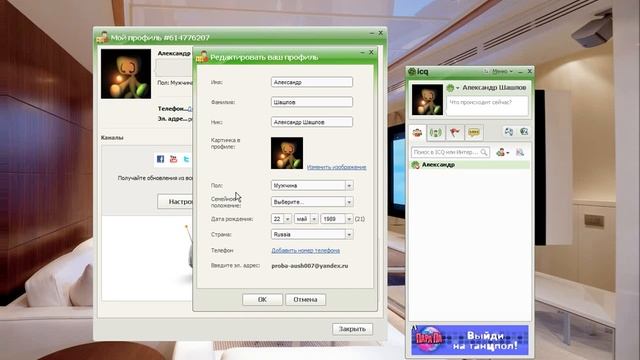The image size is (640, 360).
Task: Click the find users icon beside add contact
Action: click(520, 152)
